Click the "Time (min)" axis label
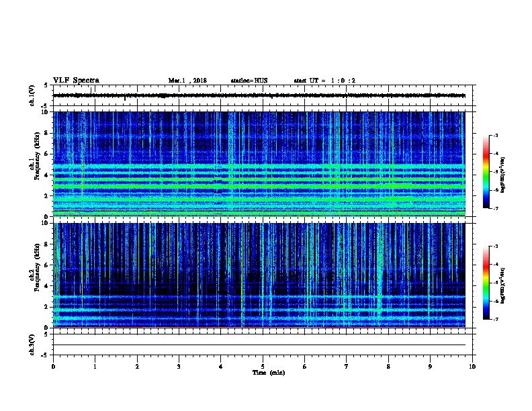The height and width of the screenshot is (411, 532). (x=269, y=373)
